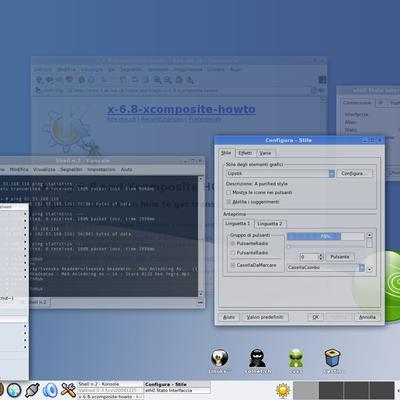Toggle 'Mostra le icone nei pulsanti' checkbox
This screenshot has width=400, height=400.
point(228,193)
